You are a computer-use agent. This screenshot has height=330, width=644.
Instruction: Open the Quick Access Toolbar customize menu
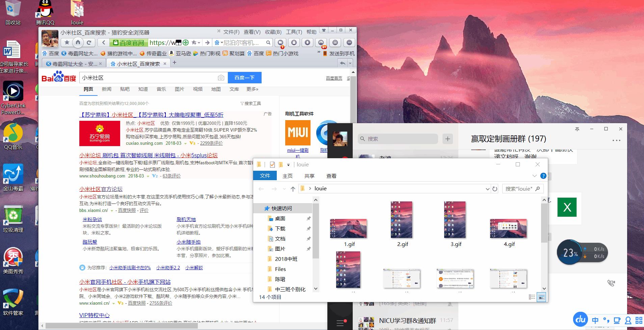[x=289, y=165]
